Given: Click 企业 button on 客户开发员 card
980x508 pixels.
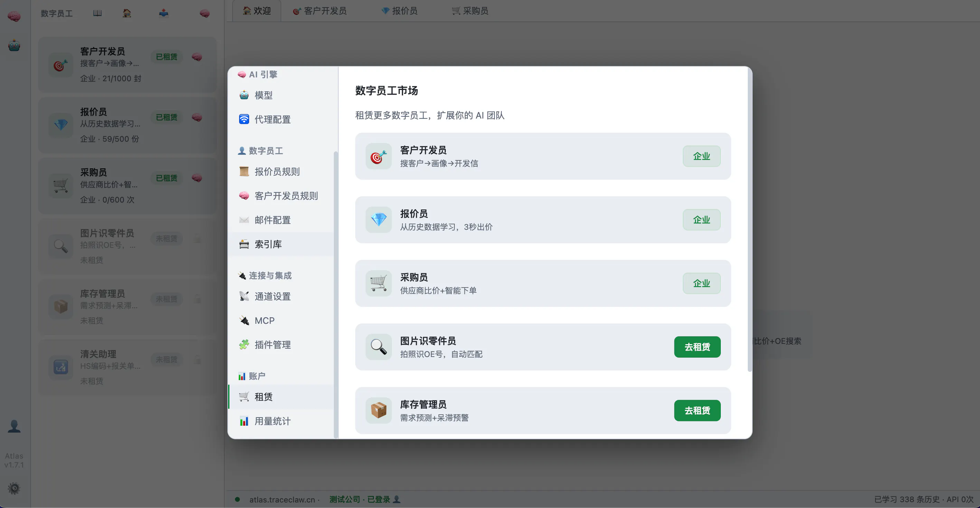Looking at the screenshot, I should 701,156.
